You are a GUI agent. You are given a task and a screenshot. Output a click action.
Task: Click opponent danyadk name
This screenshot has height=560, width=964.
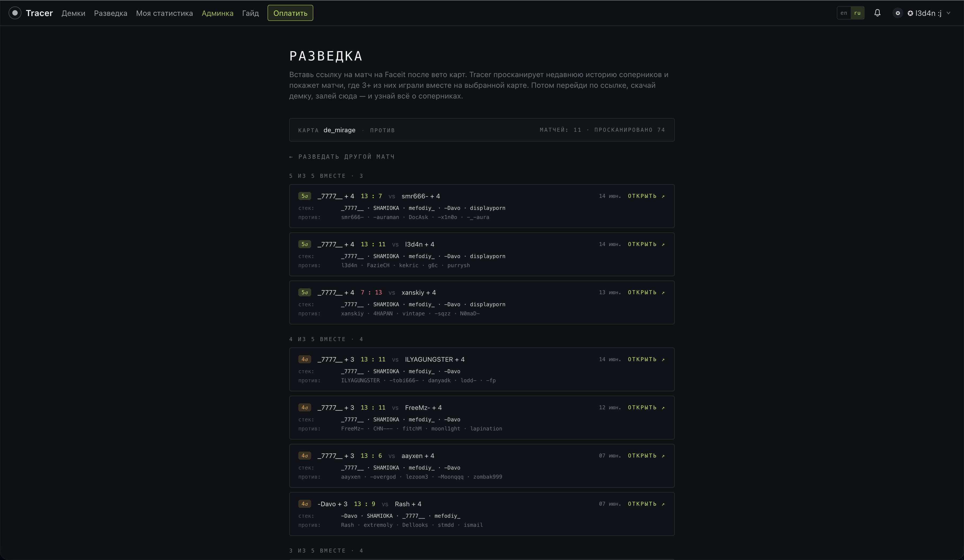439,381
